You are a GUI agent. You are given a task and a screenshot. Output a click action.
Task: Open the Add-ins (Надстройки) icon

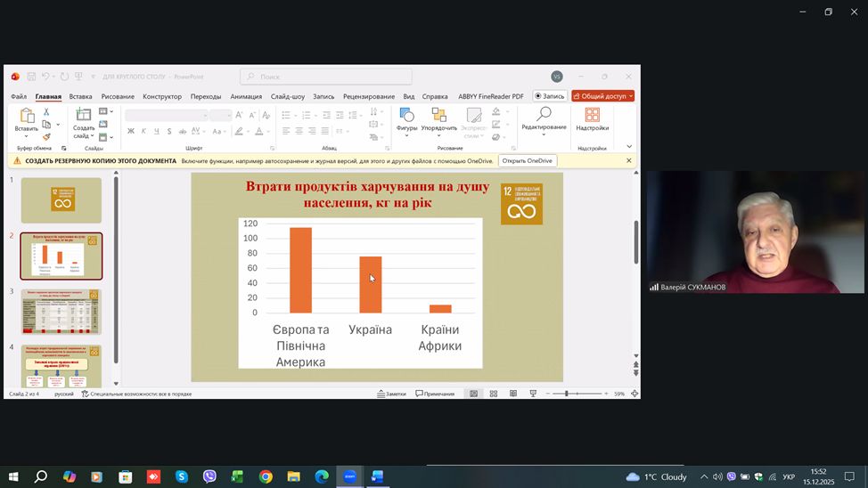[592, 116]
